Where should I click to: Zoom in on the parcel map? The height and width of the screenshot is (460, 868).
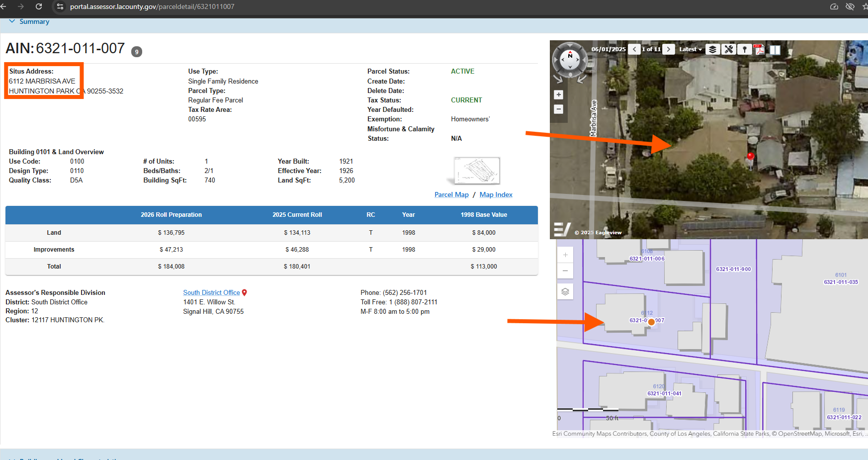[565, 255]
